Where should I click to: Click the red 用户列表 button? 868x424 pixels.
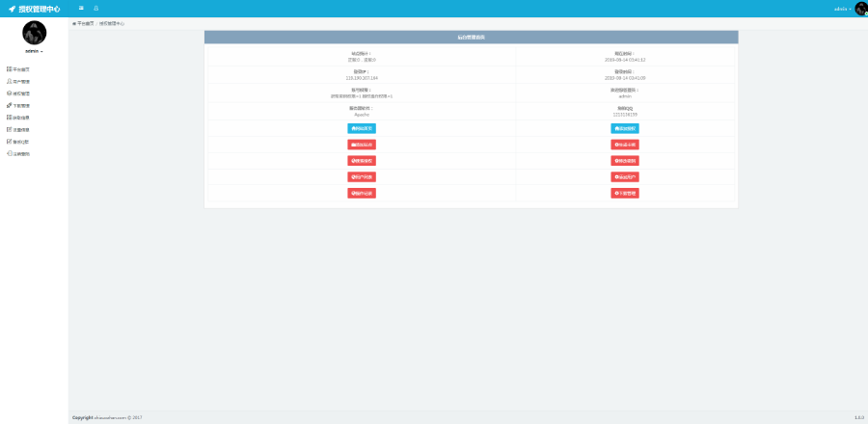pyautogui.click(x=362, y=177)
